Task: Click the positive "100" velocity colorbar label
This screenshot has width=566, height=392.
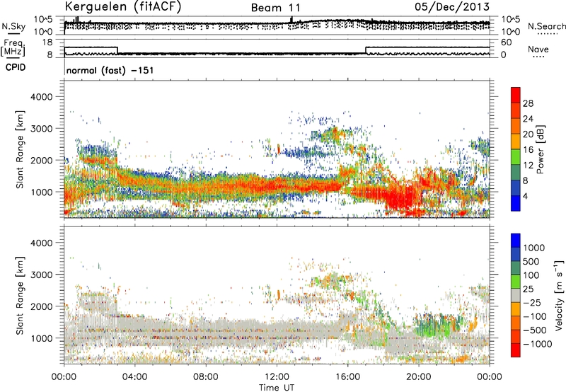Action: click(531, 275)
